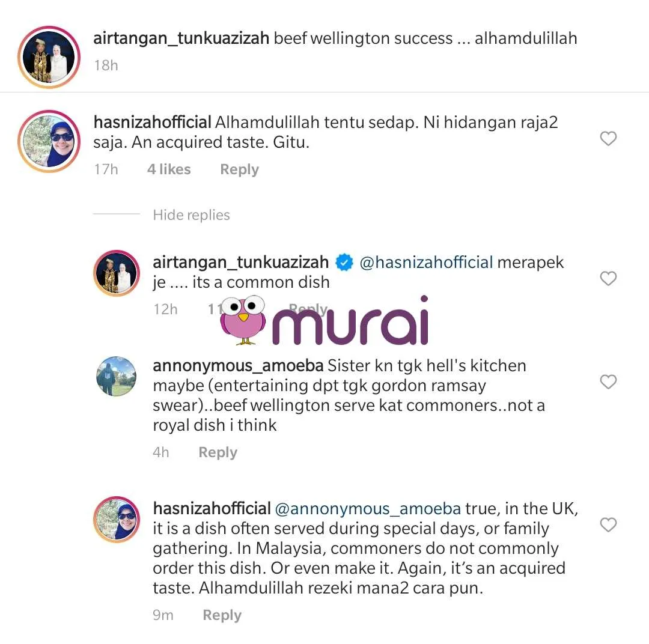Image resolution: width=649 pixels, height=644 pixels.
Task: Reply to annonymous_amoeba's 4h comment
Action: click(x=218, y=452)
